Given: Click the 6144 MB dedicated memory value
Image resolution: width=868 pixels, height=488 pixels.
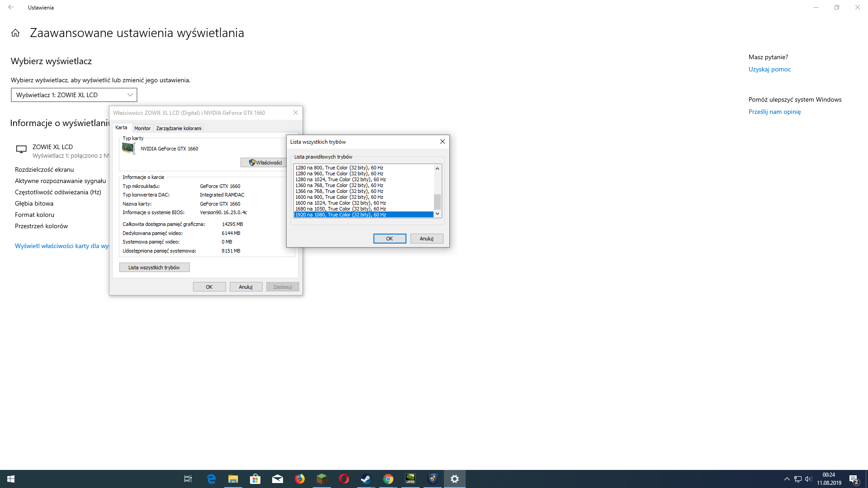Looking at the screenshot, I should tap(231, 233).
